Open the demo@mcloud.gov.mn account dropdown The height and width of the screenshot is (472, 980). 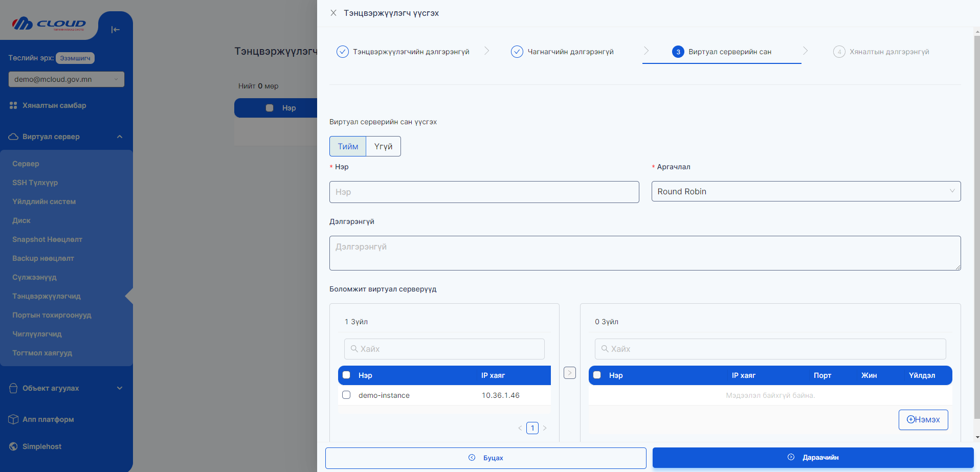pos(66,79)
